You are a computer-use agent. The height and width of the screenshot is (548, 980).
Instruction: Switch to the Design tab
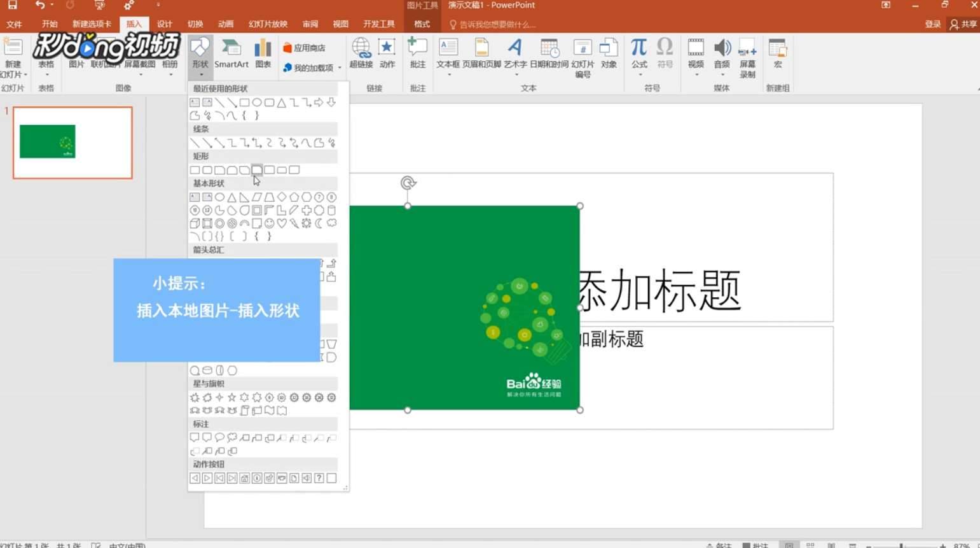pos(165,24)
